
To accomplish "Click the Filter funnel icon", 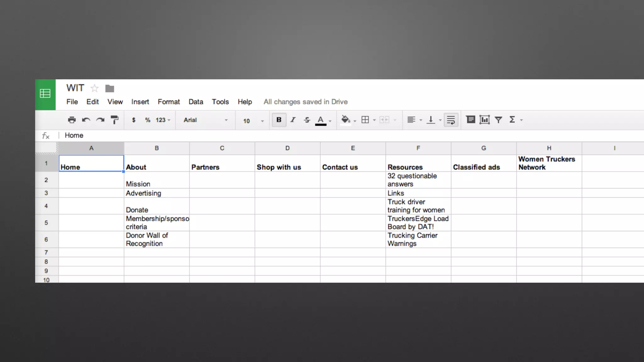I will (x=498, y=120).
